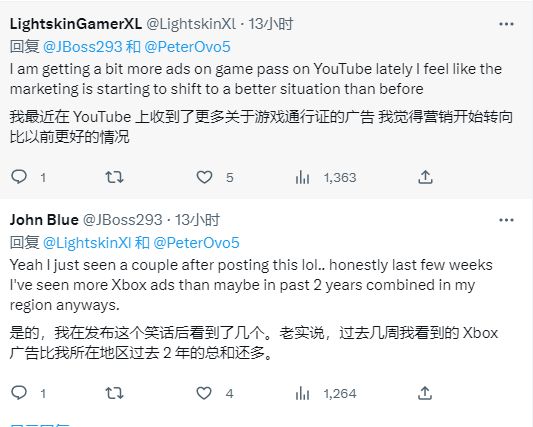View analytics showing 1,363 views
The image size is (533, 427).
tap(326, 177)
